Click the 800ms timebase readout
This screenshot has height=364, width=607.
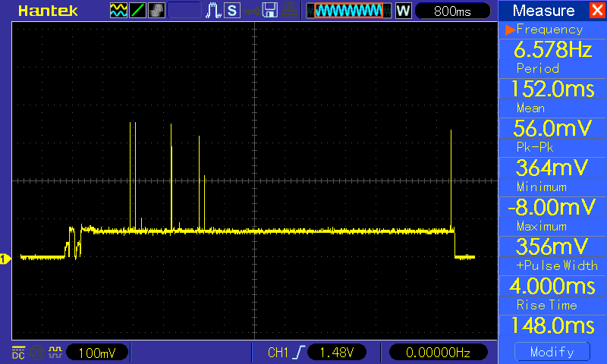tap(452, 11)
